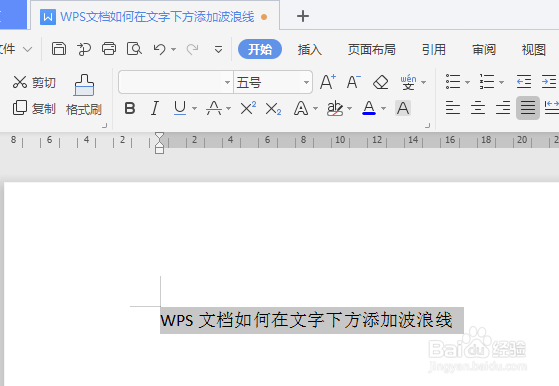Click the Decrease Indent icon

tap(524, 82)
